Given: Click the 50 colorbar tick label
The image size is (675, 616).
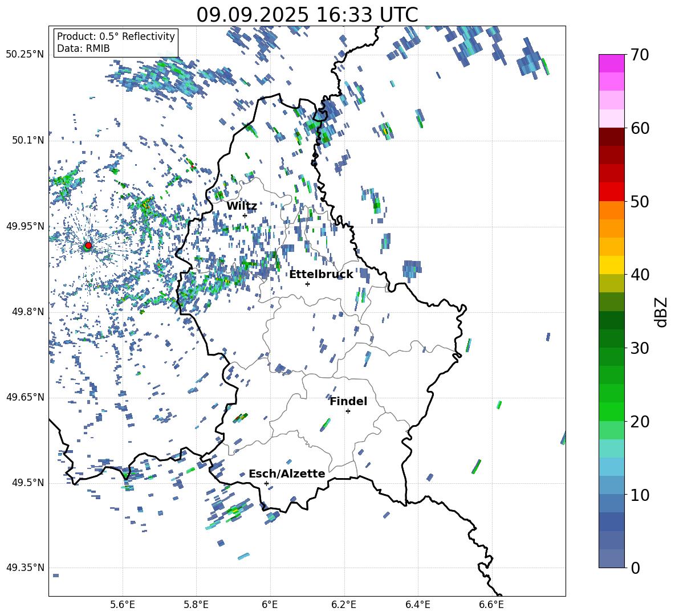Looking at the screenshot, I should [x=640, y=202].
